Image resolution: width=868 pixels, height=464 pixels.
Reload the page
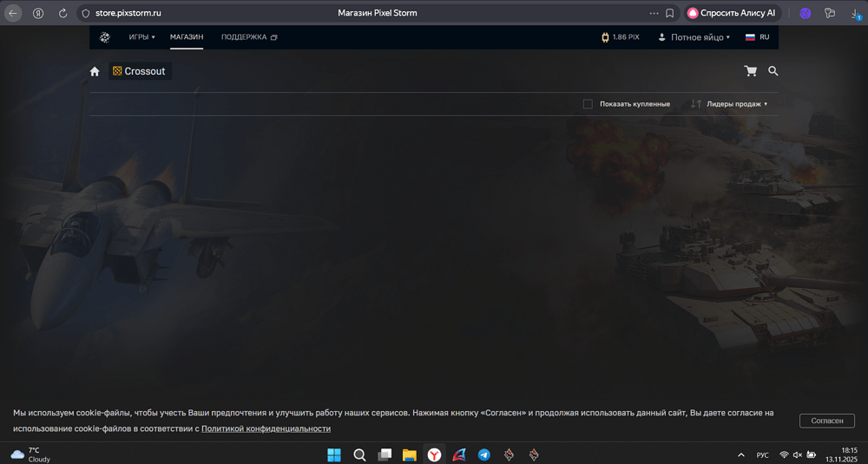point(62,13)
